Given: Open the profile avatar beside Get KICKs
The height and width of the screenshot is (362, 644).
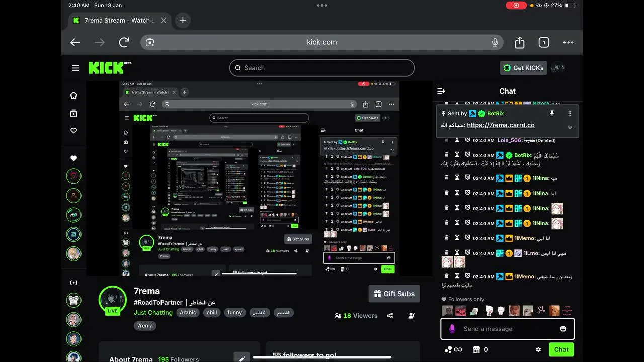Looking at the screenshot, I should (557, 68).
